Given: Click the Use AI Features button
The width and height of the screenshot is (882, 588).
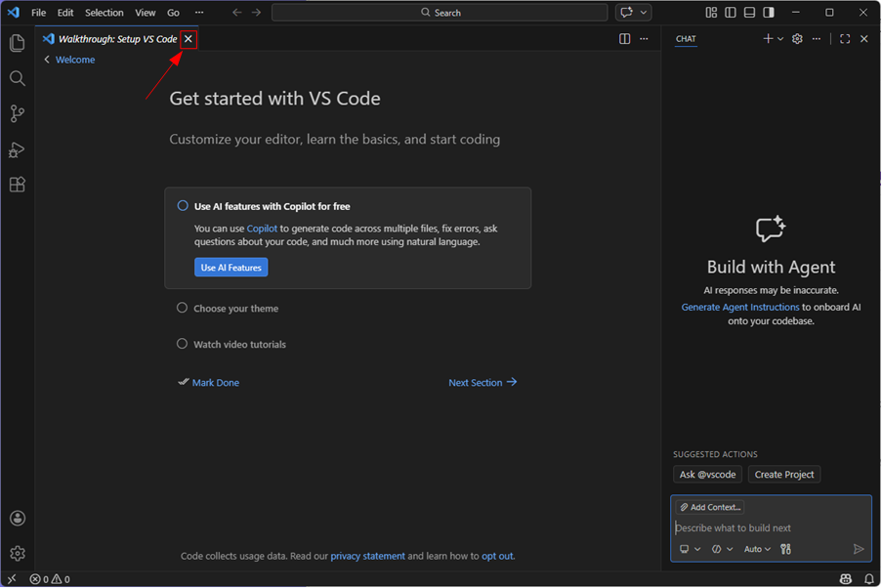Looking at the screenshot, I should 231,268.
